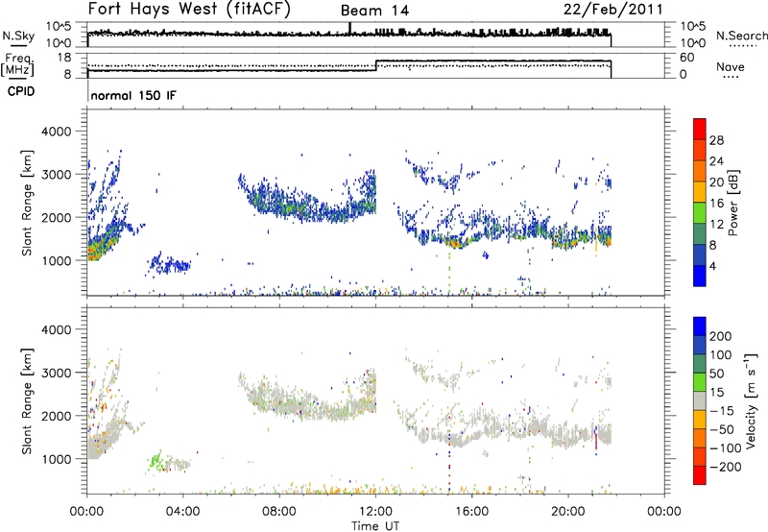
Task: Click the 'Nave' legend label
Action: 731,67
